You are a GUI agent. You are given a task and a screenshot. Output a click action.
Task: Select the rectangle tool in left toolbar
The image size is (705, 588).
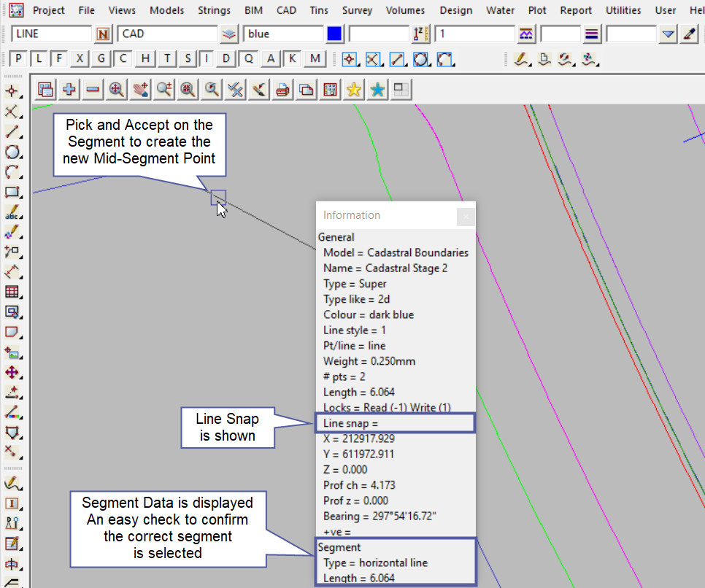[12, 193]
